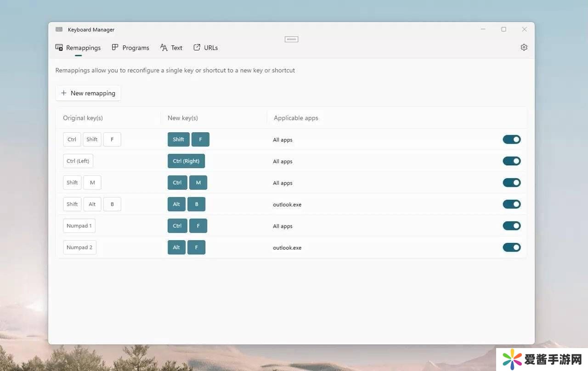Viewport: 588px width, 371px height.
Task: Turn off the Ctrl (Left) remapping toggle
Action: coord(511,161)
